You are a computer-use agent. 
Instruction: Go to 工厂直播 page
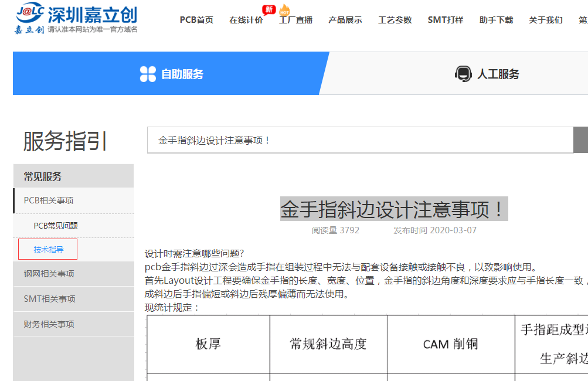tap(295, 20)
